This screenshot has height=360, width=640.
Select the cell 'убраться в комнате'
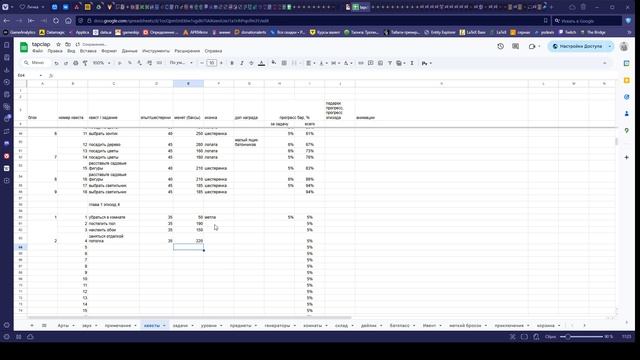click(x=113, y=217)
